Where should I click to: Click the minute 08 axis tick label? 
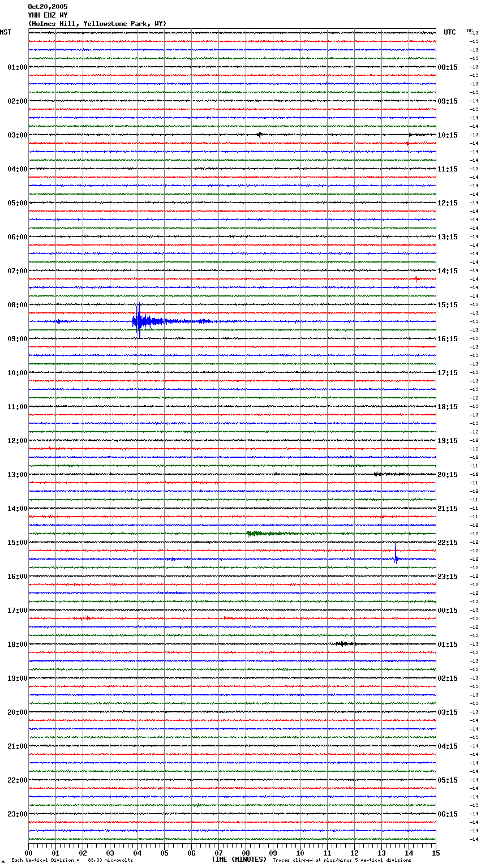[246, 853]
